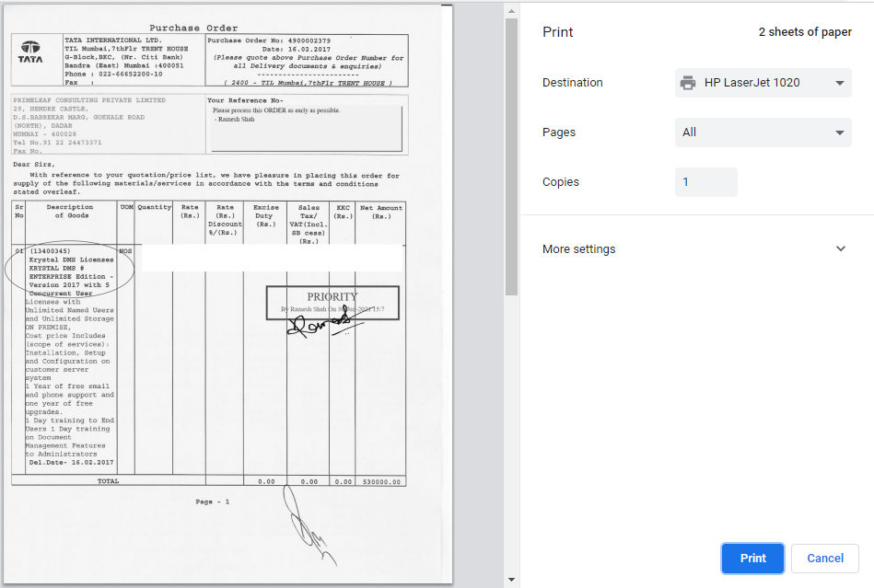Click the TATA logo in the preview

[x=30, y=52]
